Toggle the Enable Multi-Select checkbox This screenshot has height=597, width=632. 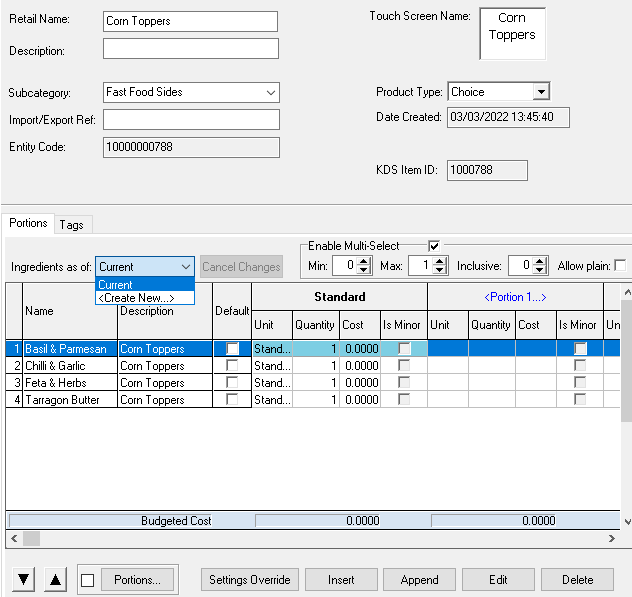[x=434, y=246]
